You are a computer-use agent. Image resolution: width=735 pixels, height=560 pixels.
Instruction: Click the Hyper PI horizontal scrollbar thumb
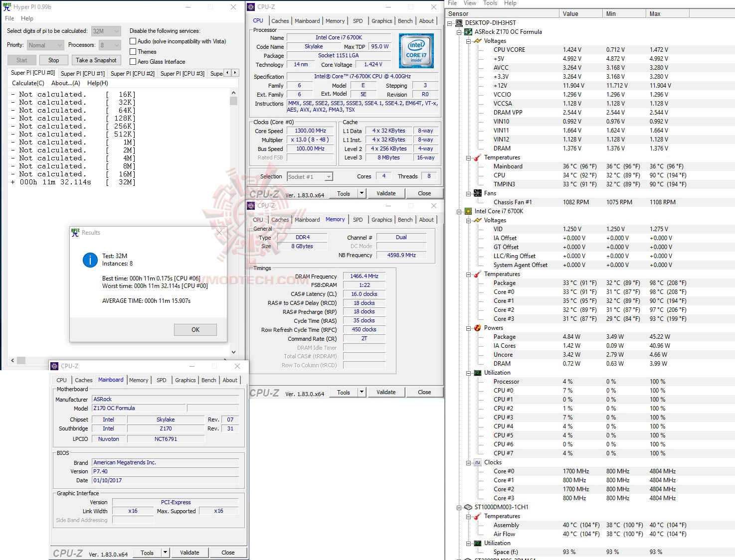tap(21, 360)
